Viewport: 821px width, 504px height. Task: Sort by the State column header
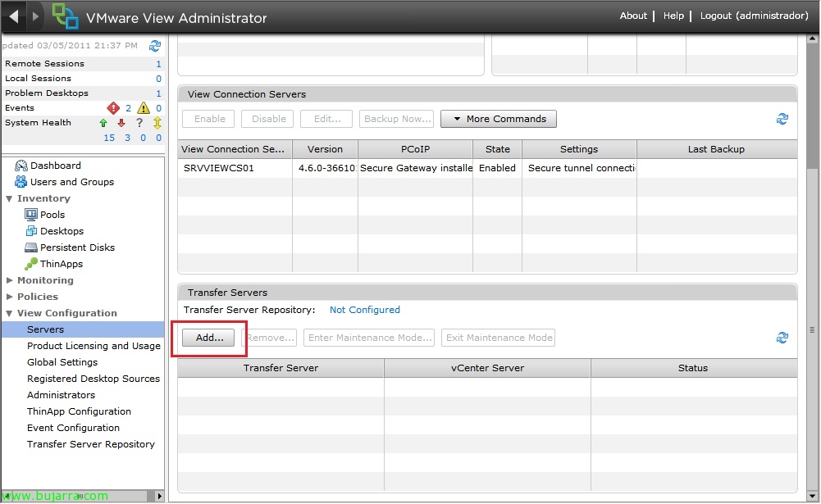pyautogui.click(x=497, y=150)
